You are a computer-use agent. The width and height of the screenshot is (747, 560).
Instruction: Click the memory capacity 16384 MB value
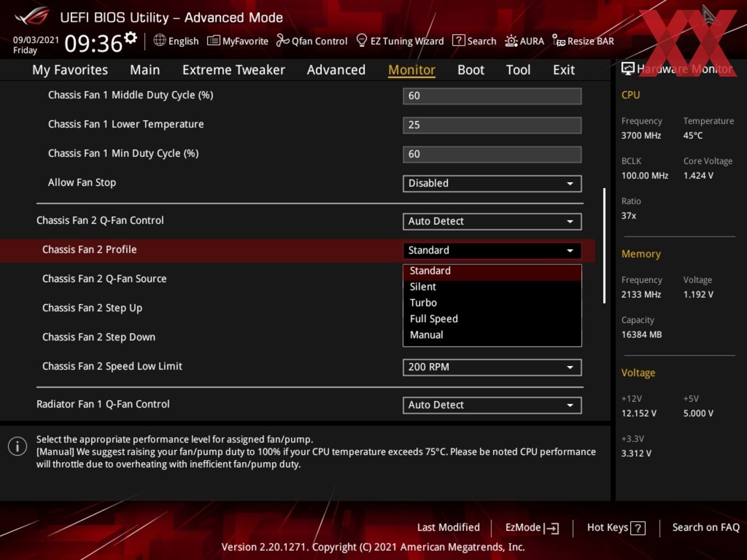(642, 334)
